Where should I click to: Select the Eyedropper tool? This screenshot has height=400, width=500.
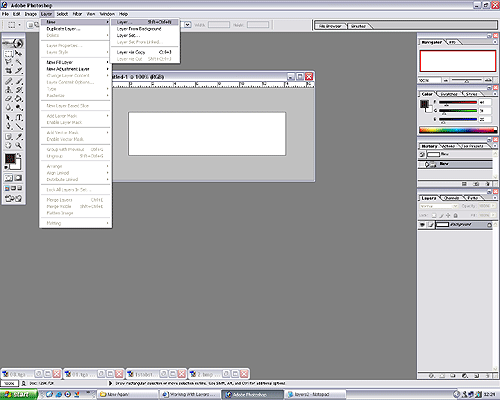coord(19,136)
